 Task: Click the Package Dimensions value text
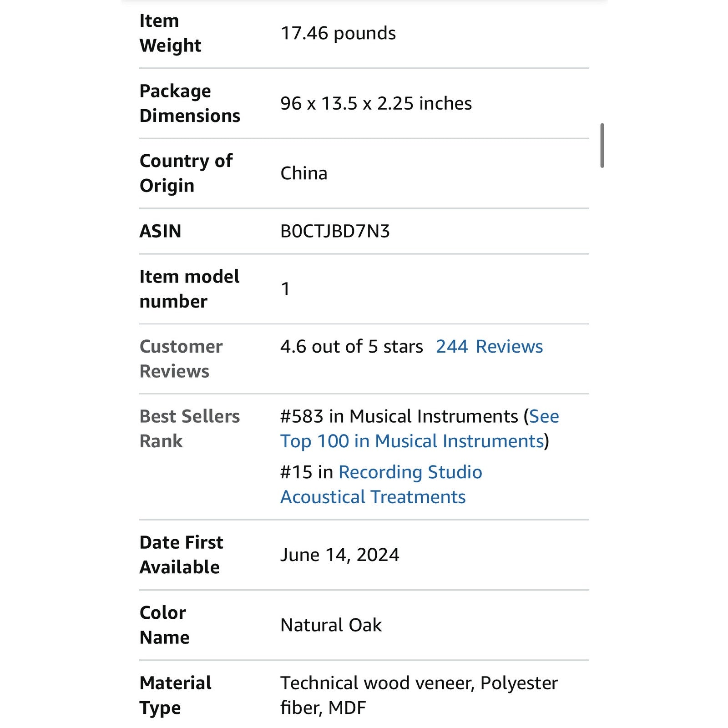(x=376, y=104)
